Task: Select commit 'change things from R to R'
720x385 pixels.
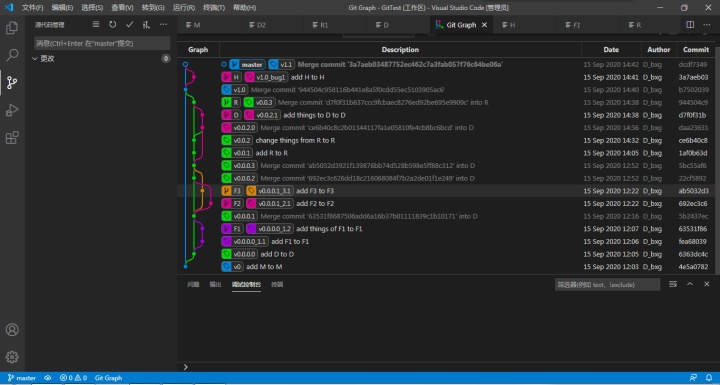Action: [295, 140]
